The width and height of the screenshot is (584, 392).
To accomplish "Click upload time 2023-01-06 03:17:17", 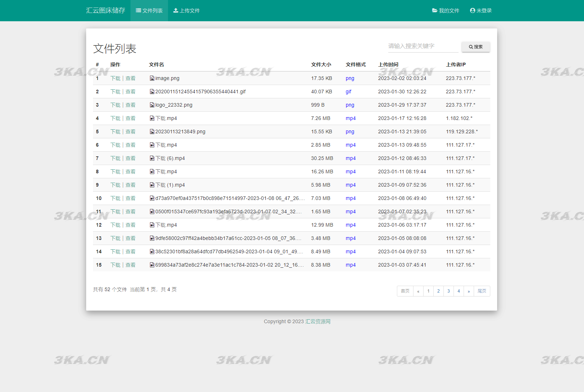I will point(402,225).
